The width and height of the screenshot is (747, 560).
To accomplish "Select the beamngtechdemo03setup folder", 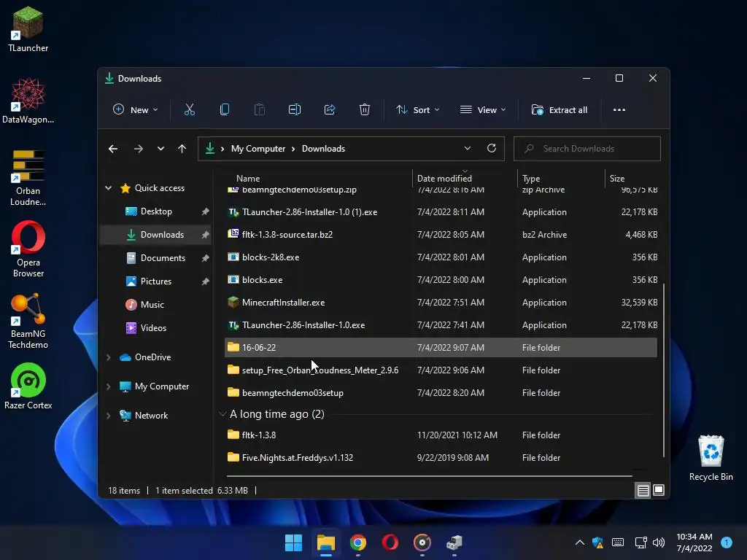I will click(441, 393).
